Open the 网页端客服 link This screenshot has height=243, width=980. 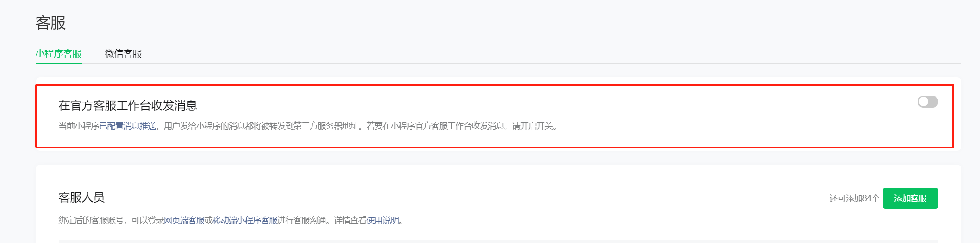click(x=184, y=220)
